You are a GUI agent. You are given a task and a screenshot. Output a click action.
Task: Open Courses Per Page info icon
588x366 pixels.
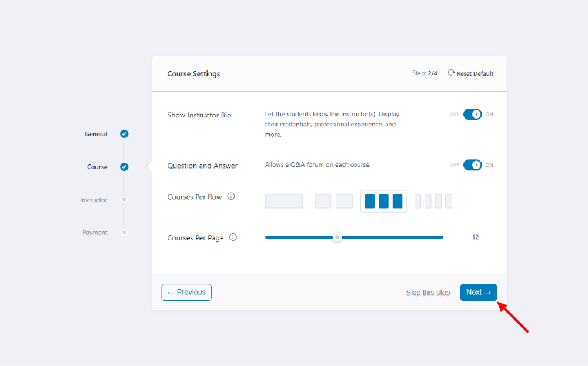(x=233, y=237)
